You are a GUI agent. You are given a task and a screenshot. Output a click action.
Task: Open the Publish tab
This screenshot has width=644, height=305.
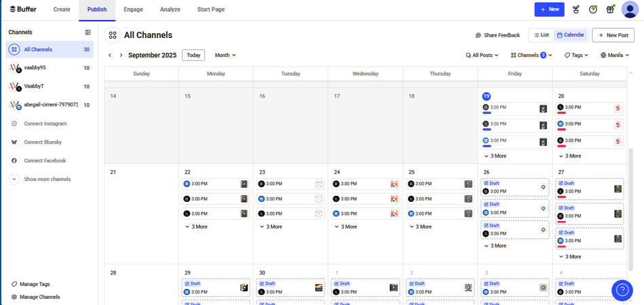97,9
